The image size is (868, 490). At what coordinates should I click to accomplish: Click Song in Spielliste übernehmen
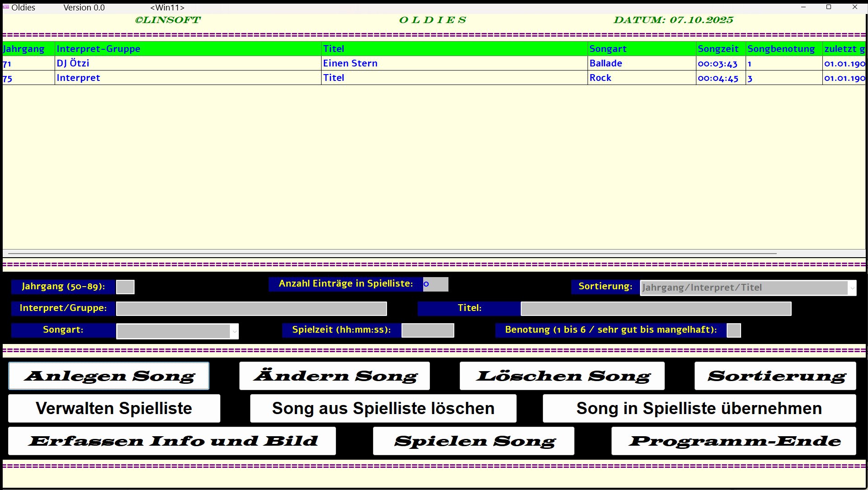699,409
